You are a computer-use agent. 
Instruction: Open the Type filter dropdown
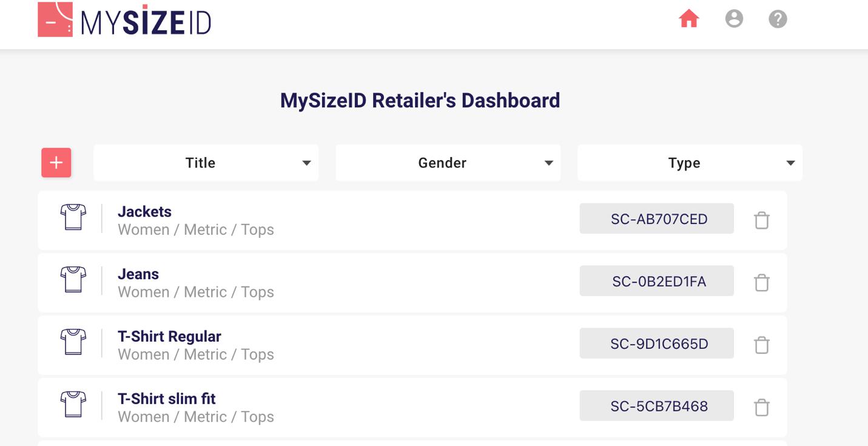[x=690, y=163]
